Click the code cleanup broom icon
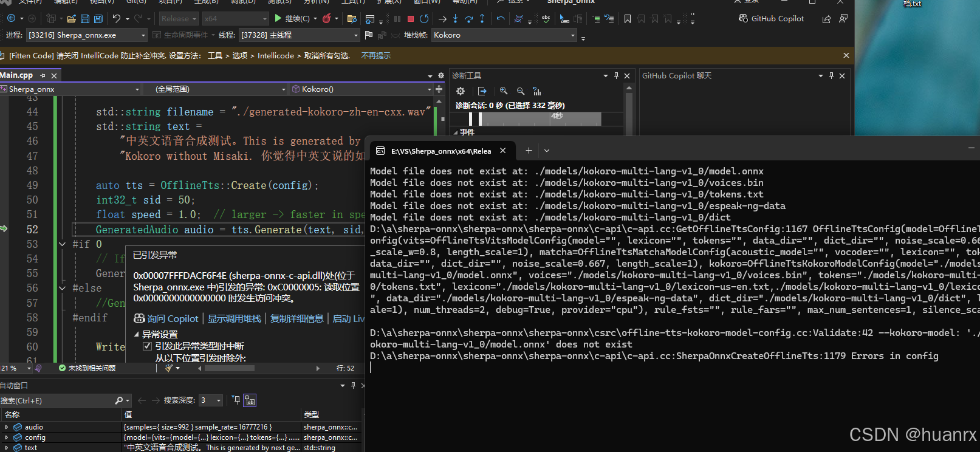 click(x=170, y=368)
